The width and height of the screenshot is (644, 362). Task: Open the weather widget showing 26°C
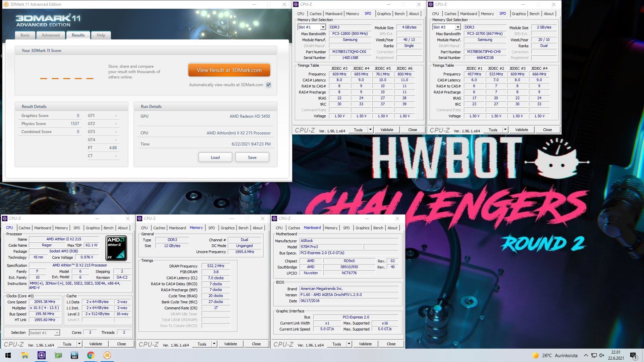555,355
